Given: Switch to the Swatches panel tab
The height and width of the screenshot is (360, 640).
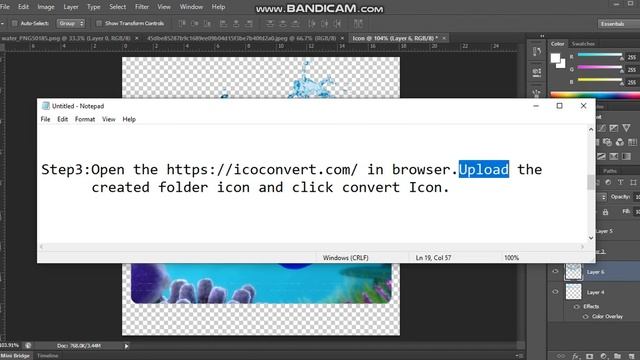Looking at the screenshot, I should click(583, 44).
